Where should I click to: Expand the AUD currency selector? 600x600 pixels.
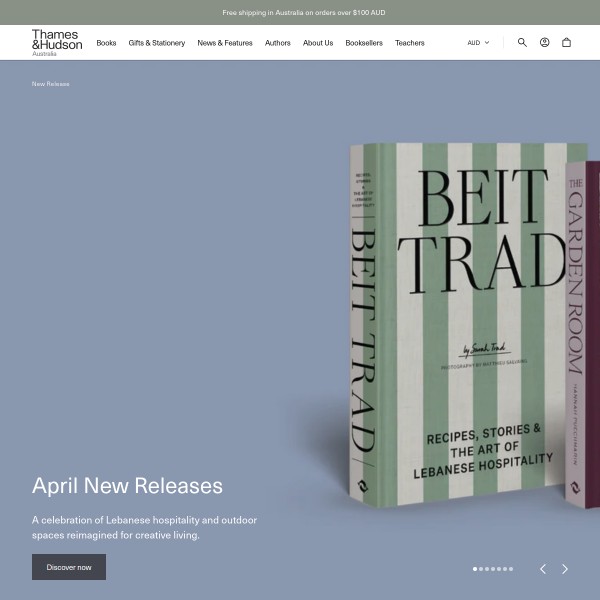[x=478, y=43]
